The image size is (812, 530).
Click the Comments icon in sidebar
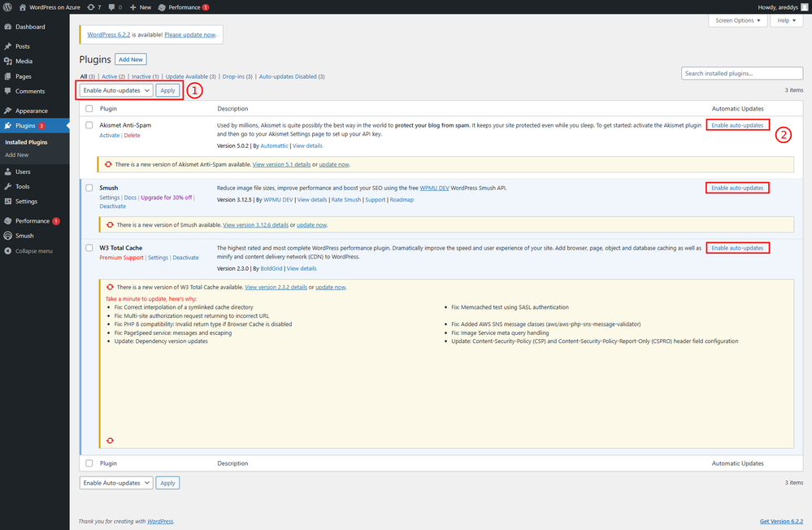click(8, 91)
